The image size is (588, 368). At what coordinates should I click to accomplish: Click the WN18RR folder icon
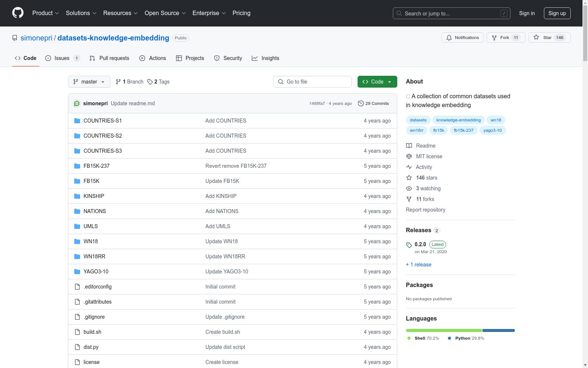pyautogui.click(x=77, y=256)
